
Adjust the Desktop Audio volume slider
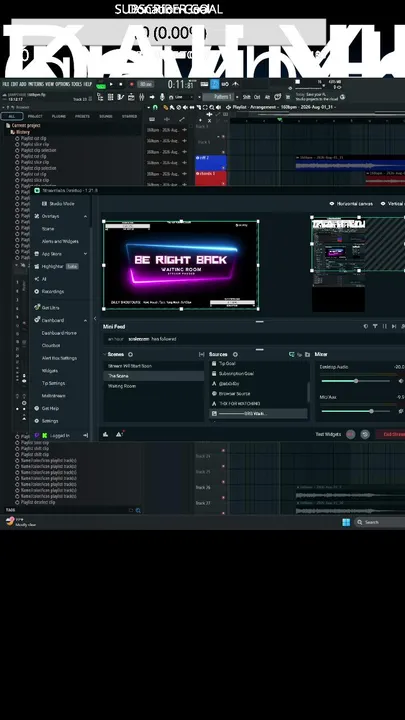tap(356, 381)
